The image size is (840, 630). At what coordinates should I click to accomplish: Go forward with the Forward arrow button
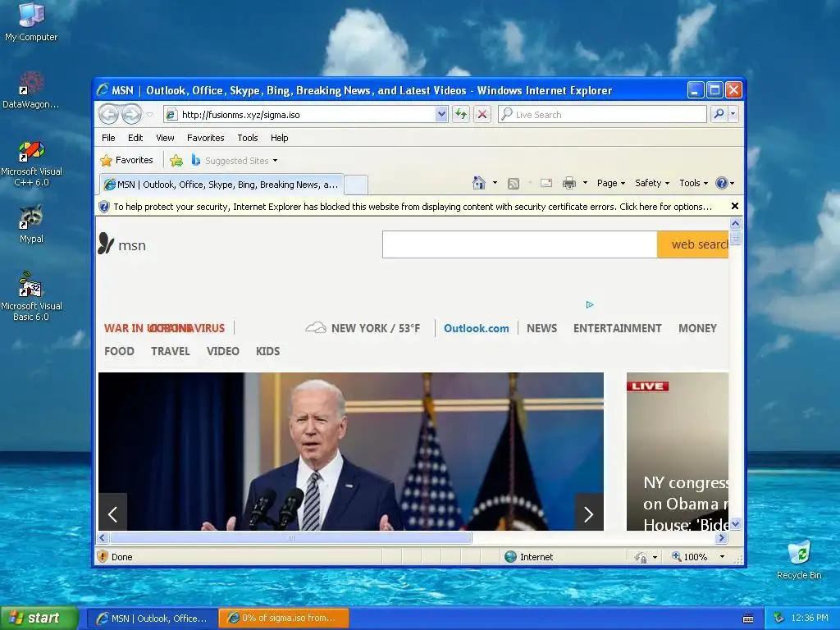[x=131, y=114]
